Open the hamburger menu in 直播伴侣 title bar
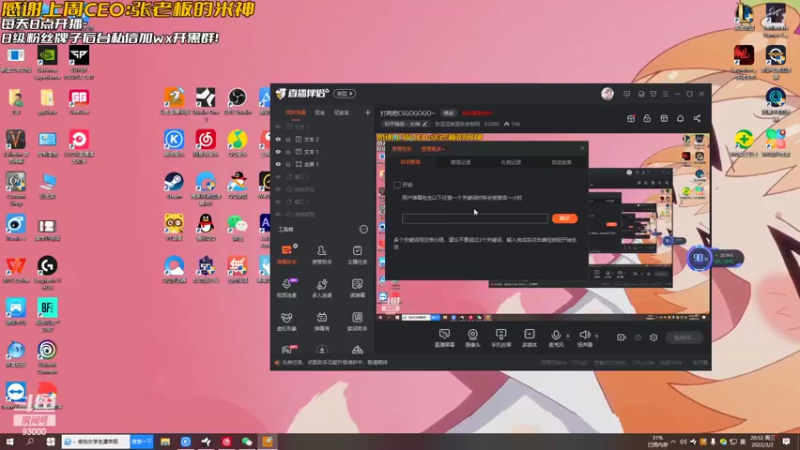The width and height of the screenshot is (800, 450). click(665, 94)
